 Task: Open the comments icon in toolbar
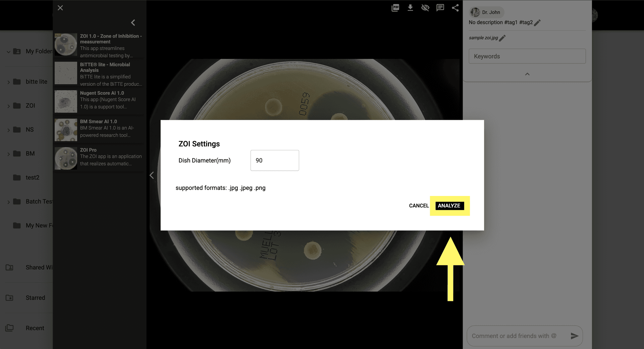point(440,8)
